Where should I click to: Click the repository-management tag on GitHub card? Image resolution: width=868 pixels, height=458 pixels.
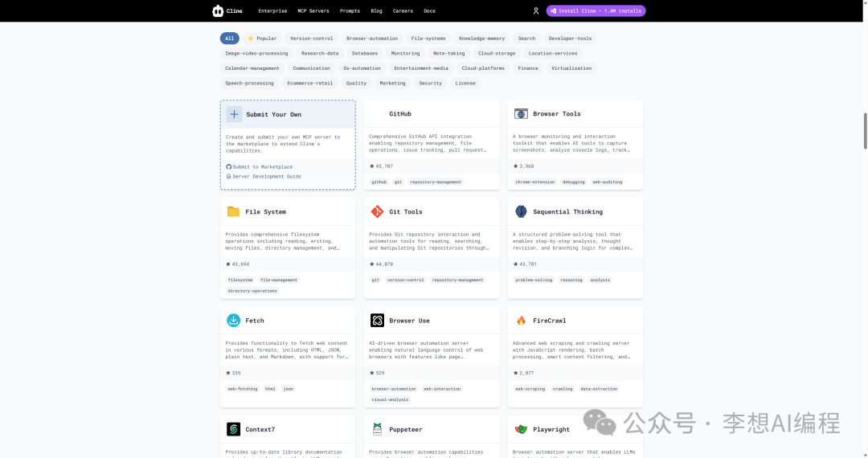[436, 182]
